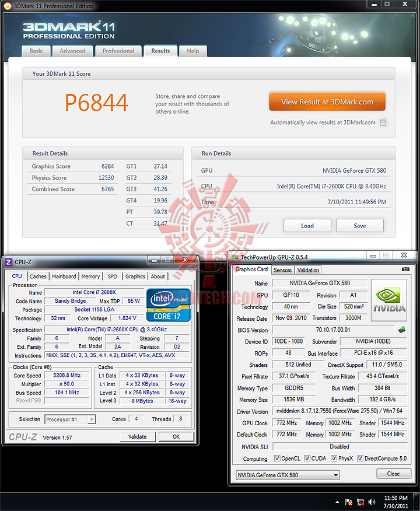
Task: Open the Mainboard tab in CPU-Z
Action: [64, 276]
